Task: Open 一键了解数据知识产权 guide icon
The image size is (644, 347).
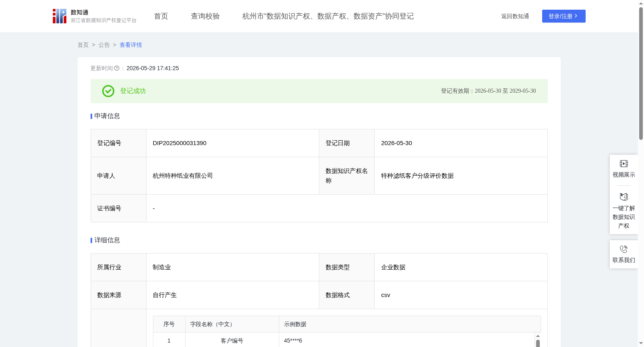Action: pos(624,197)
